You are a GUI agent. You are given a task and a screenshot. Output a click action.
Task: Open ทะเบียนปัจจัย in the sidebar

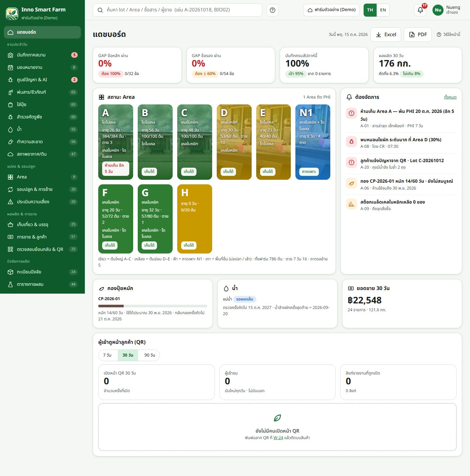[x=42, y=272]
